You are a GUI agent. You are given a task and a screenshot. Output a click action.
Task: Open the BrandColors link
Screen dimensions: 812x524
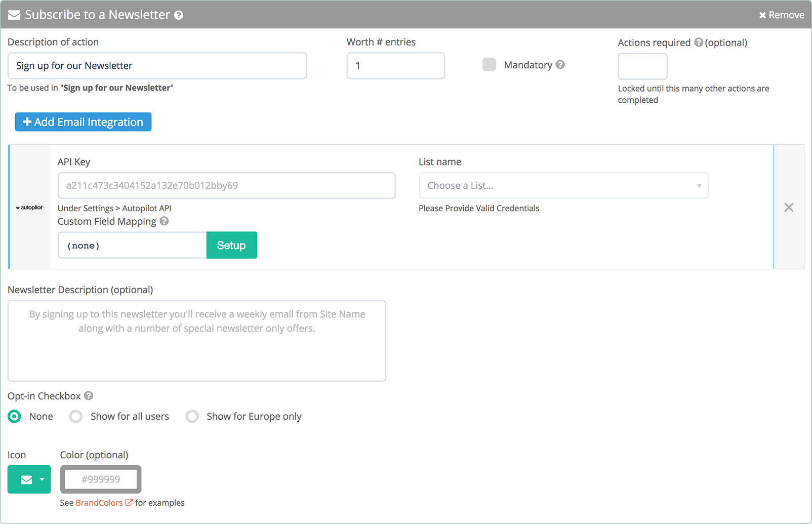(99, 503)
